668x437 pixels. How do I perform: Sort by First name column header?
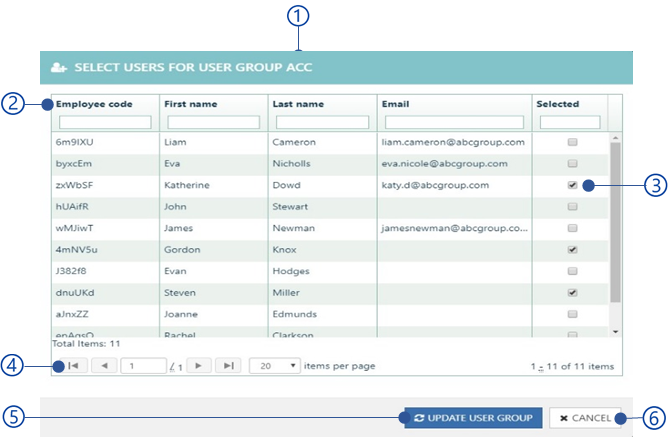(x=190, y=104)
